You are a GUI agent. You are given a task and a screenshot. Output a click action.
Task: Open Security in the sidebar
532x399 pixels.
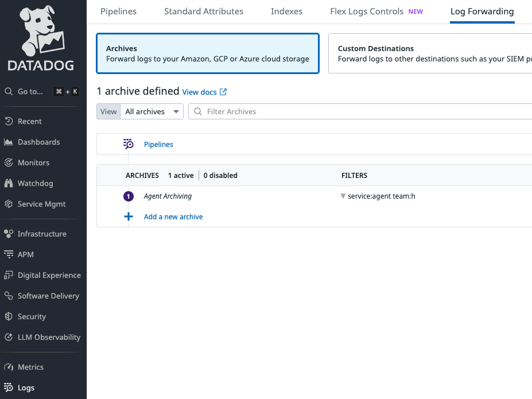pyautogui.click(x=32, y=316)
